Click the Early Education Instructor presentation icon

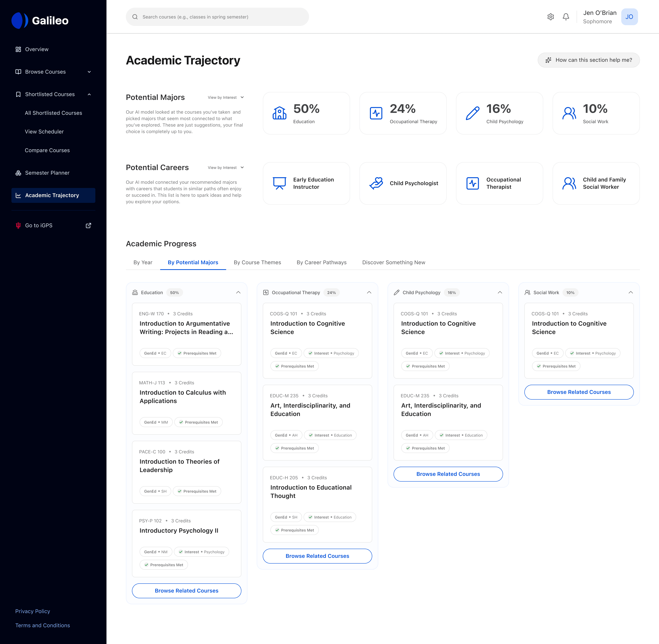pyautogui.click(x=279, y=183)
